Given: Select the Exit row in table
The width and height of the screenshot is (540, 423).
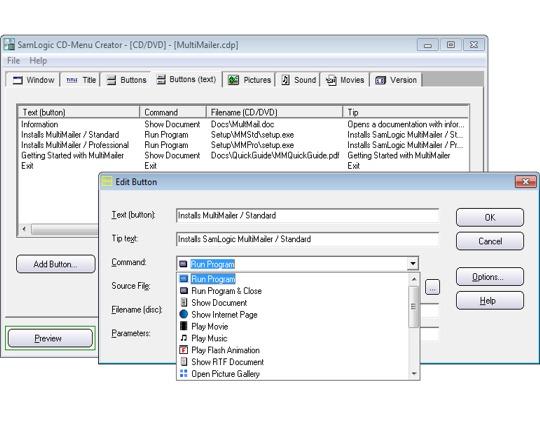Looking at the screenshot, I should click(x=243, y=166).
